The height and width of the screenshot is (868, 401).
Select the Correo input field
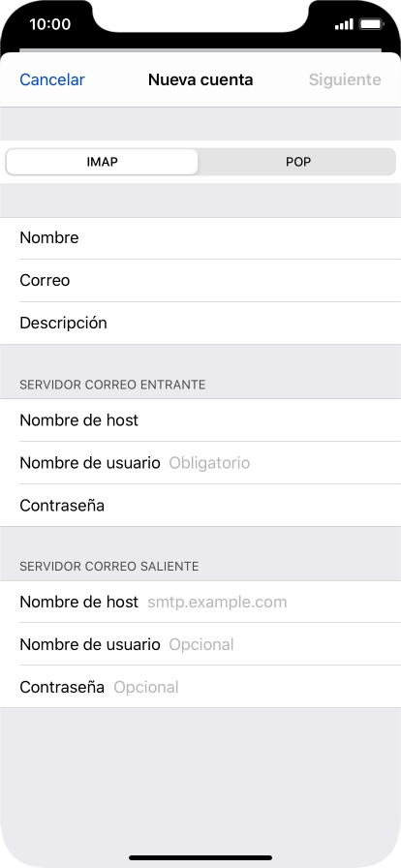point(200,281)
